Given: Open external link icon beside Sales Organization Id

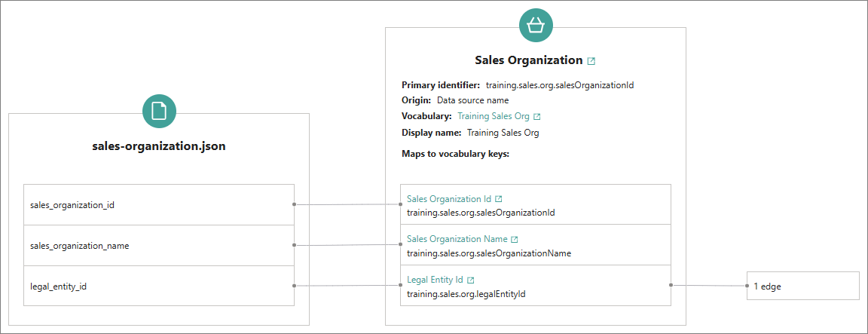Looking at the screenshot, I should click(x=498, y=199).
